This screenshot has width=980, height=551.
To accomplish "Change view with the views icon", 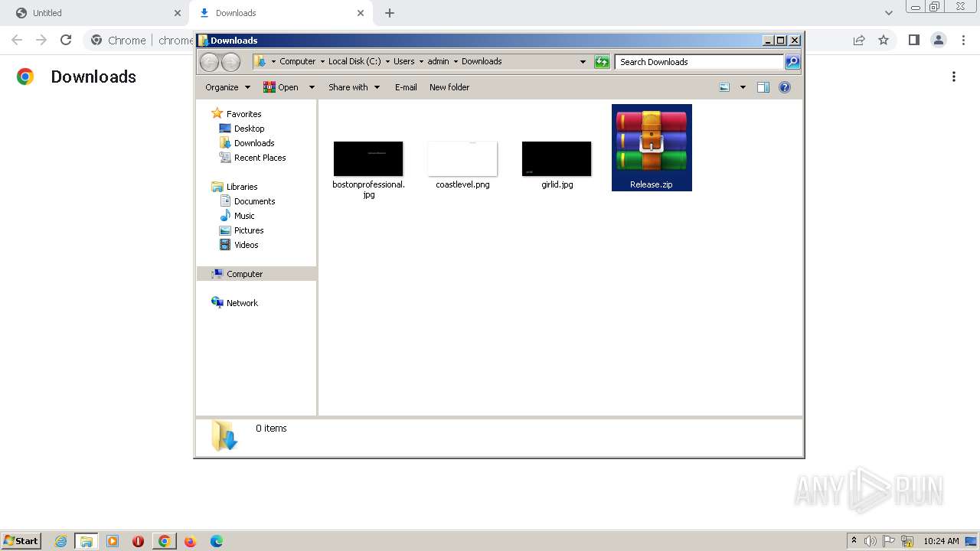I will (724, 87).
